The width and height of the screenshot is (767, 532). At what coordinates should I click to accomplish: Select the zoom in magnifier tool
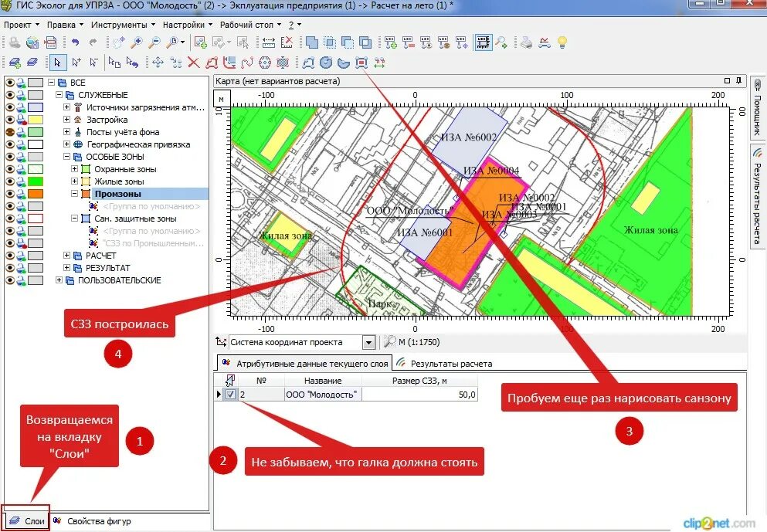point(136,42)
